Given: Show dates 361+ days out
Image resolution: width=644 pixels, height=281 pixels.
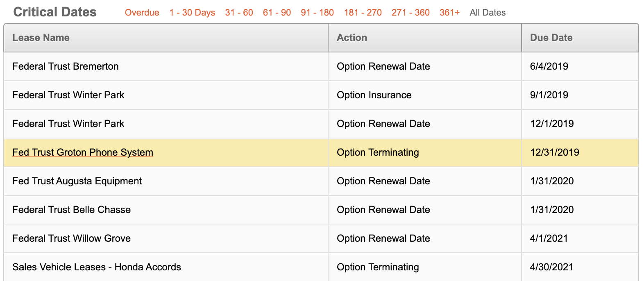Looking at the screenshot, I should point(449,13).
